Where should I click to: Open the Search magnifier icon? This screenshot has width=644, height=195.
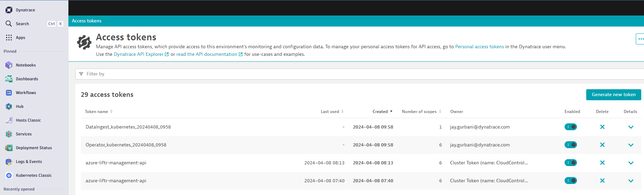point(9,24)
